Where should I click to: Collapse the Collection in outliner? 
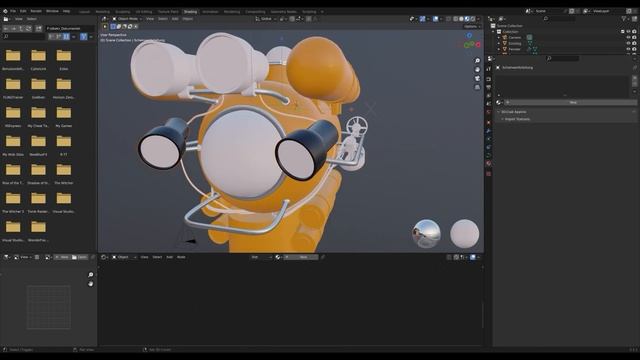click(493, 31)
